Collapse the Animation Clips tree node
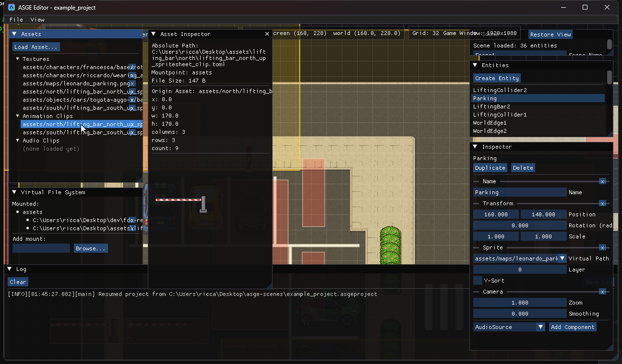Image resolution: width=622 pixels, height=364 pixels. tap(18, 116)
